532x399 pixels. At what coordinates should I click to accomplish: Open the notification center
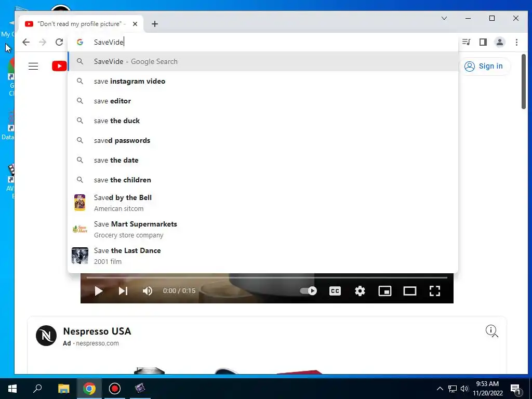pos(516,389)
